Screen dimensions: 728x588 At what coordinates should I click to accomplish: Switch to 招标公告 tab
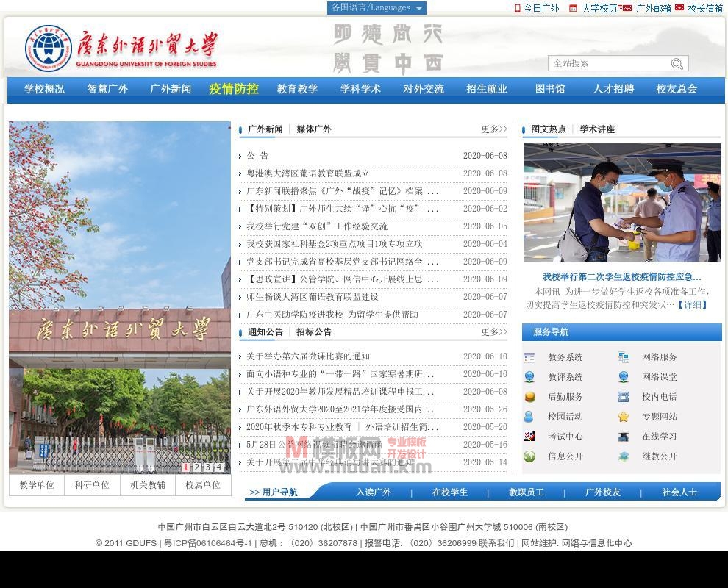click(314, 331)
